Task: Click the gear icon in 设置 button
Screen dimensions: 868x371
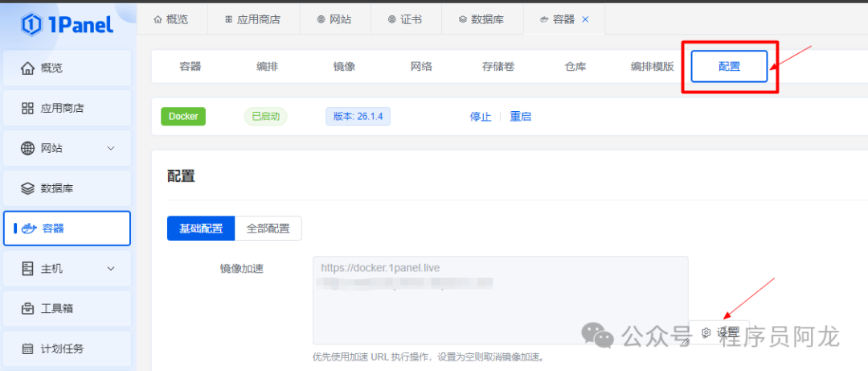Action: tap(706, 332)
